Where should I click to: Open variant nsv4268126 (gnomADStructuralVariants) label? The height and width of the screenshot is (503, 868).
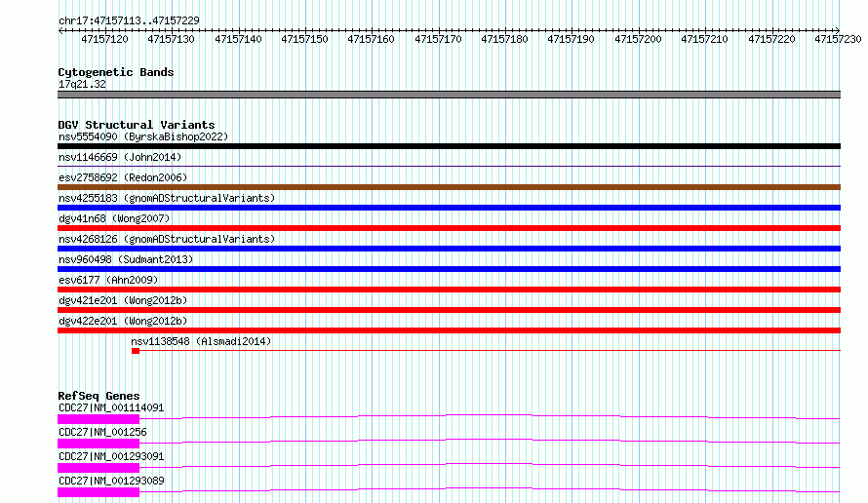(x=167, y=239)
